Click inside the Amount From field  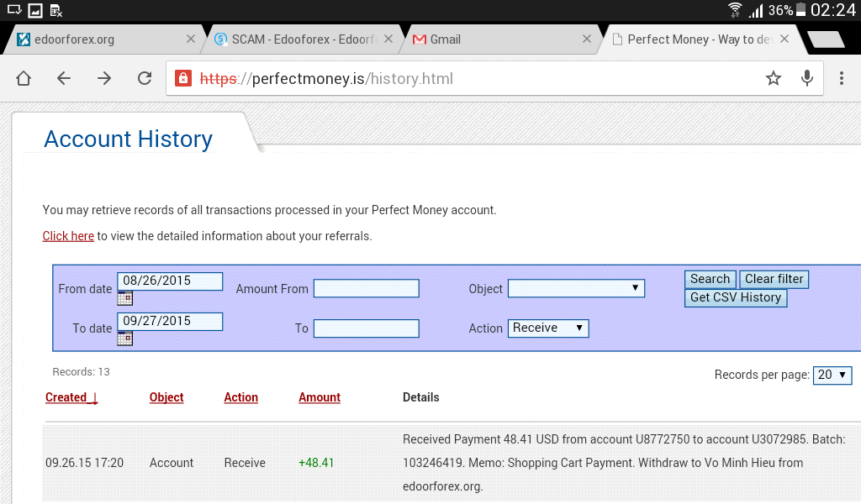[366, 288]
